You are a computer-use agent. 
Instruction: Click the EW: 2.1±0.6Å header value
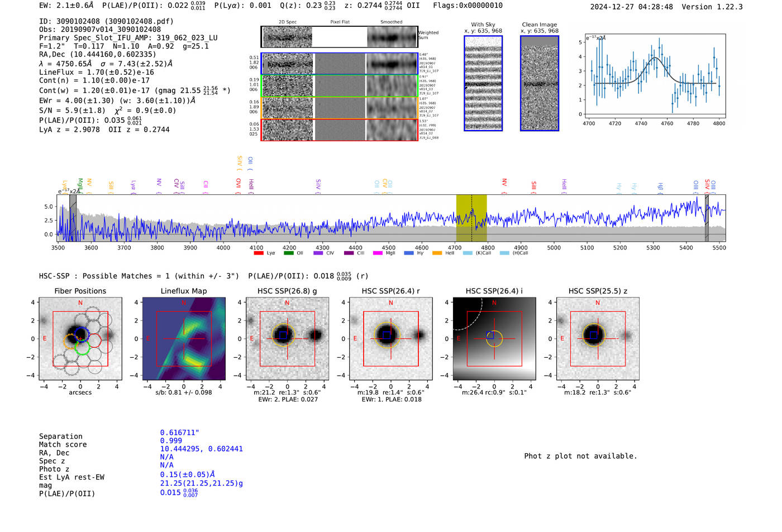click(x=66, y=6)
